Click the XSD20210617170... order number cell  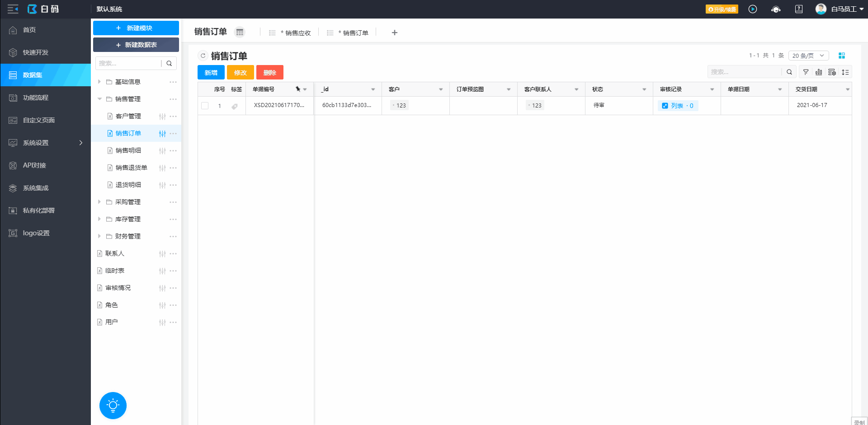tap(279, 105)
